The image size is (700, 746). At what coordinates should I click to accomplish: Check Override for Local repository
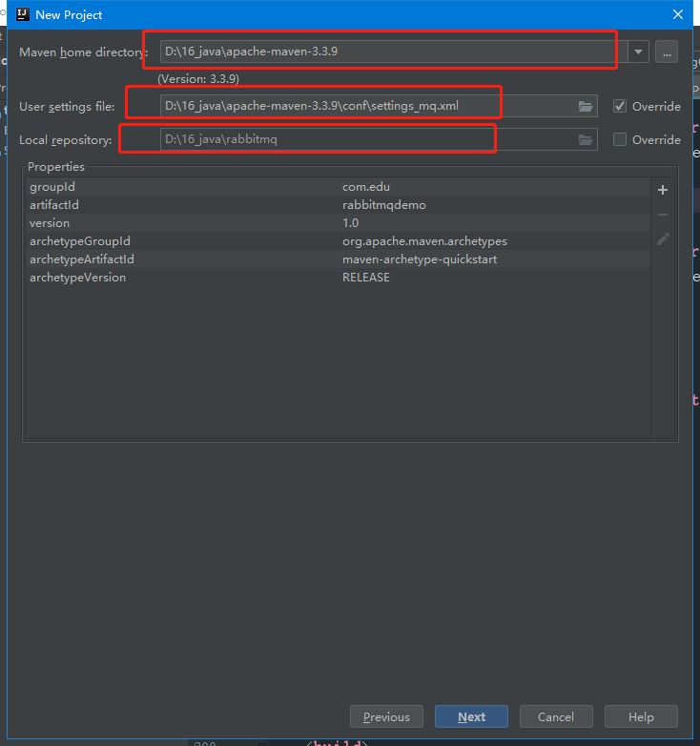pos(620,139)
